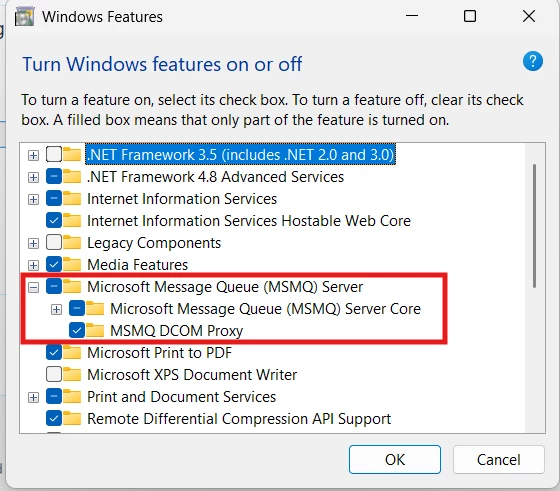
Task: Click the Cancel button
Action: 499,460
